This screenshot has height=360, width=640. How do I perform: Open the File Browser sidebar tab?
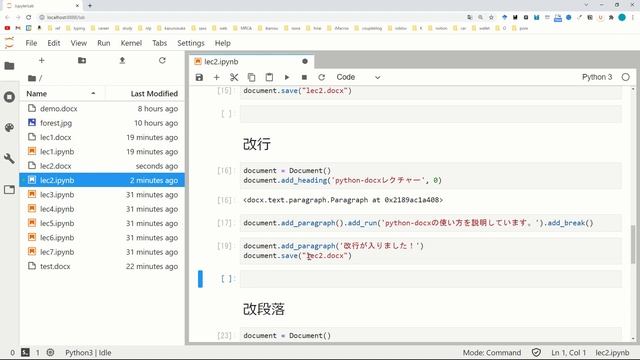click(9, 66)
